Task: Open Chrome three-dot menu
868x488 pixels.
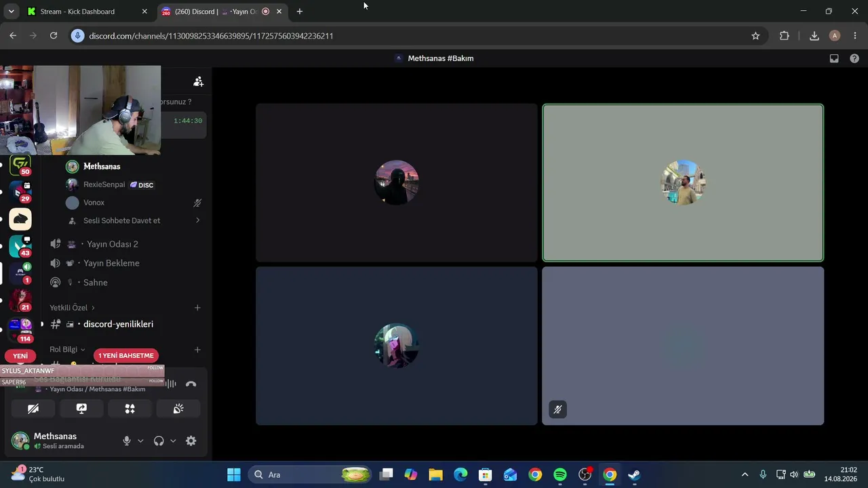Action: point(855,36)
